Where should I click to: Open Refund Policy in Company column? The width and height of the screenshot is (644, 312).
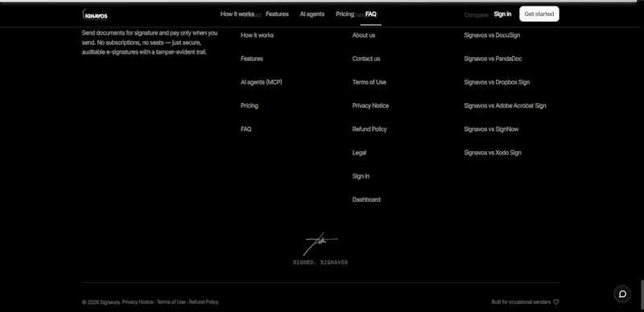tap(369, 129)
